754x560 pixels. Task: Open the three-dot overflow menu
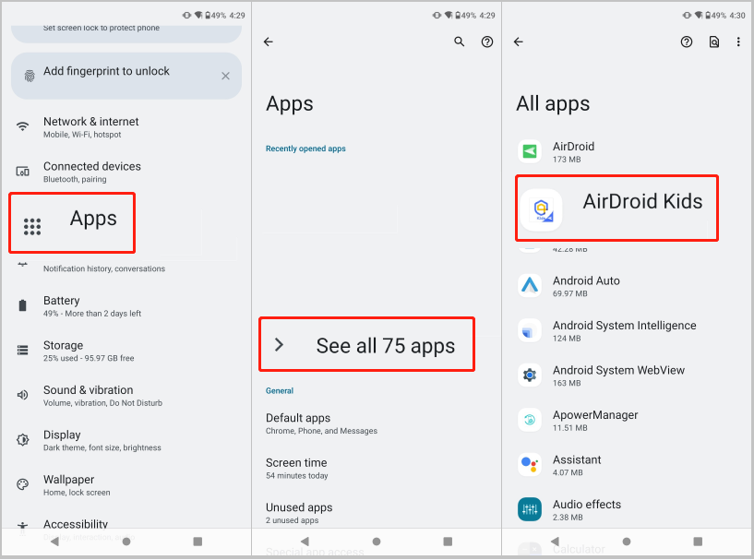(738, 42)
